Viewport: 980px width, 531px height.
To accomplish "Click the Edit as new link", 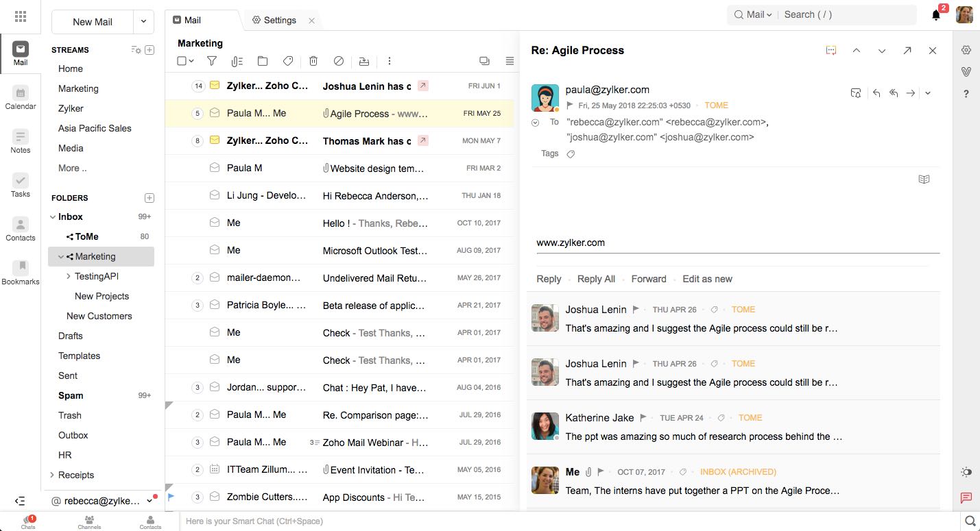I will tap(707, 279).
